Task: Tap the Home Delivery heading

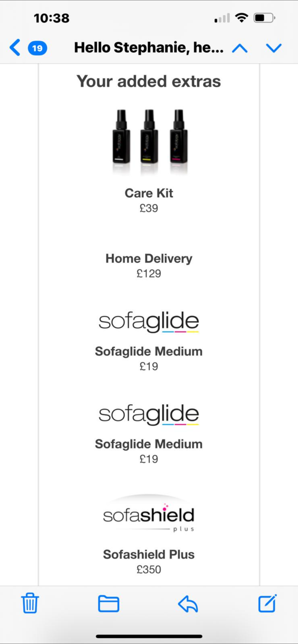Action: (149, 259)
